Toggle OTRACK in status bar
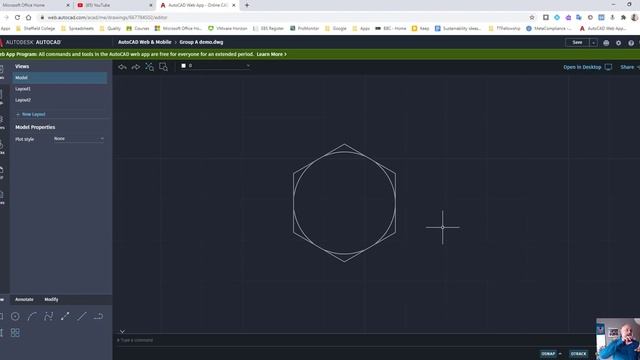 click(x=578, y=354)
